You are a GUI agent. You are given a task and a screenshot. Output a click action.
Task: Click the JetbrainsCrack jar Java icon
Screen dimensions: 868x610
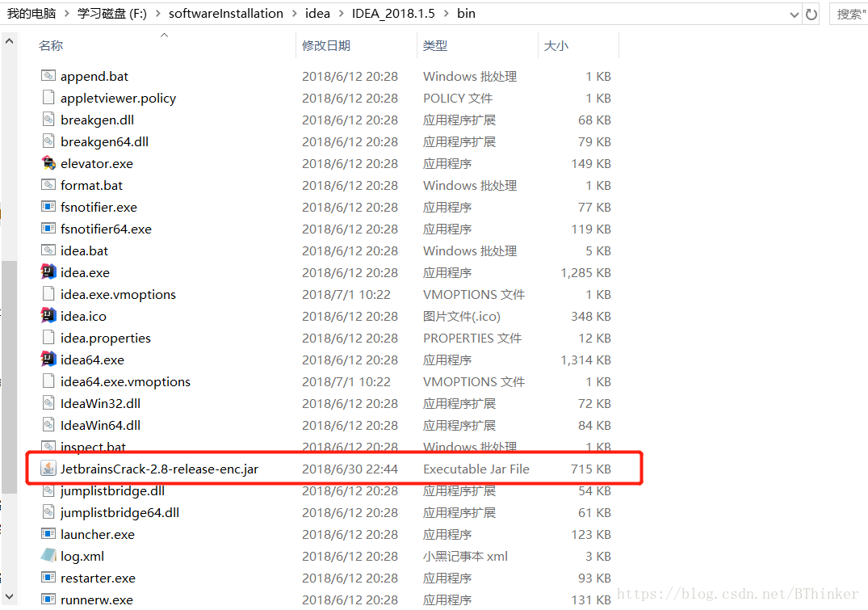coord(48,468)
